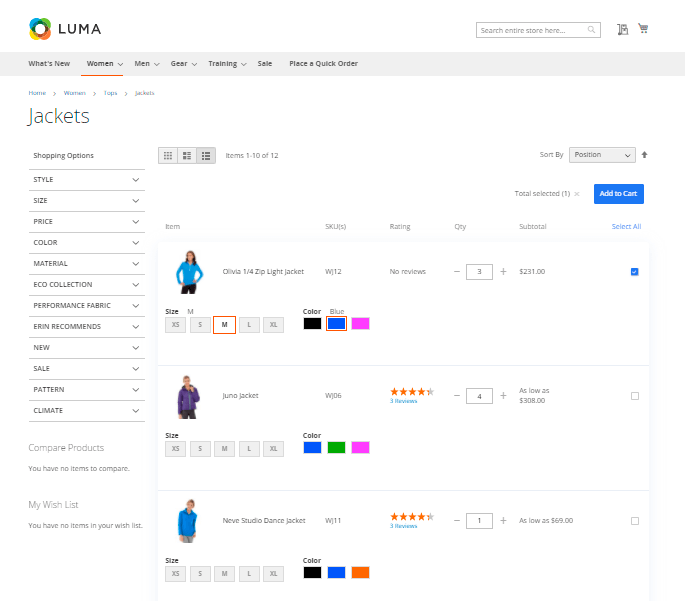Open What's New menu item
Image resolution: width=685 pixels, height=601 pixels.
[x=49, y=64]
